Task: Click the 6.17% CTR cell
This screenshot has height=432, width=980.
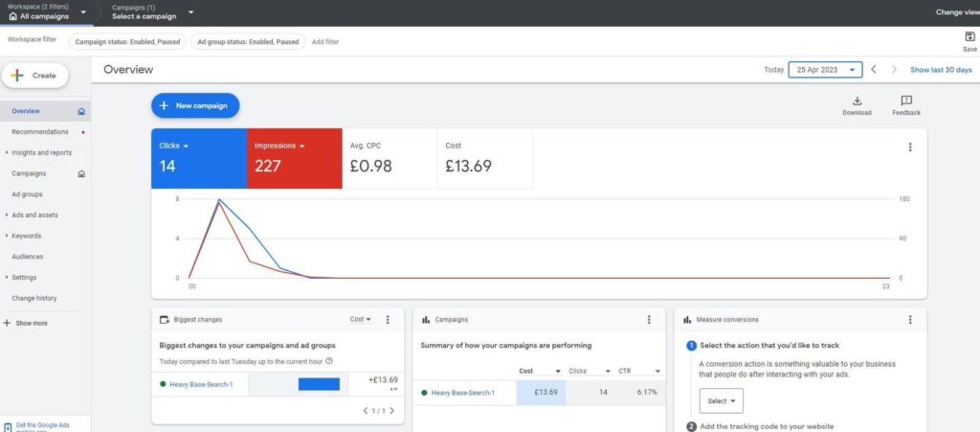Action: coord(647,393)
